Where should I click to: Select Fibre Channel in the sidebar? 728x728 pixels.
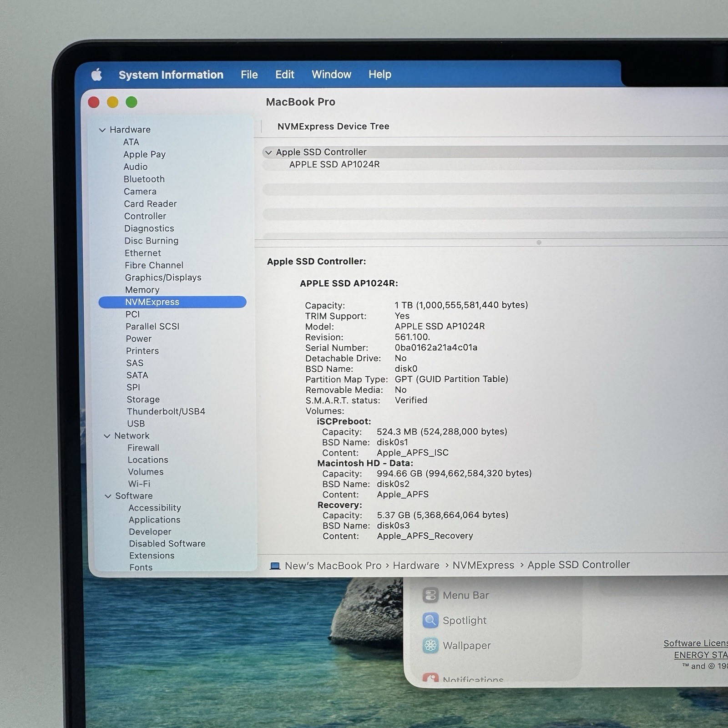point(154,265)
